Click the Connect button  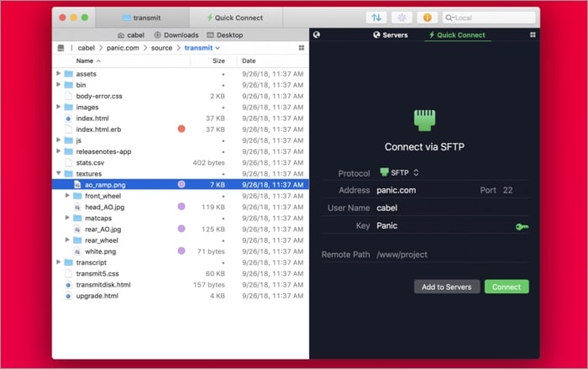pos(507,287)
